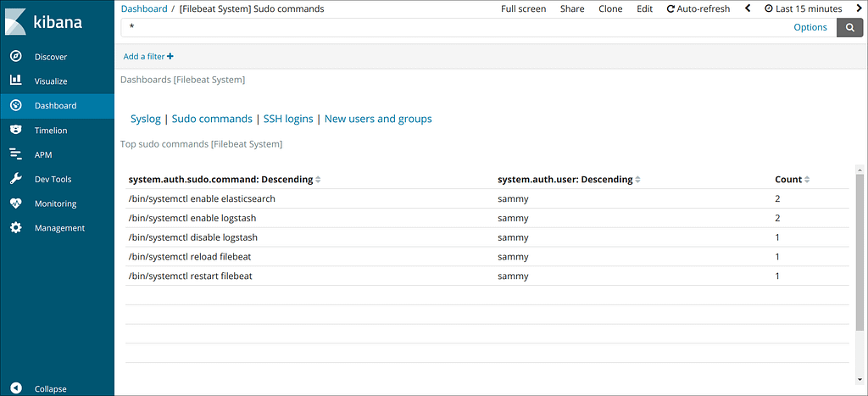The image size is (868, 396).
Task: Open APM sidebar icon
Action: [x=16, y=154]
